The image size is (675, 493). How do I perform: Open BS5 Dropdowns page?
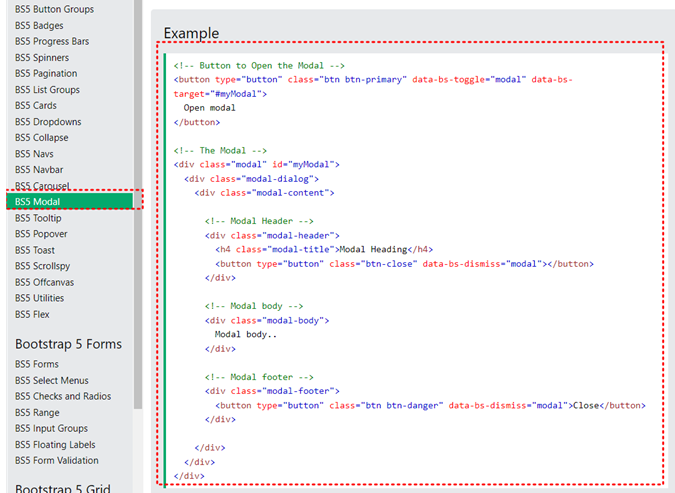tap(48, 122)
